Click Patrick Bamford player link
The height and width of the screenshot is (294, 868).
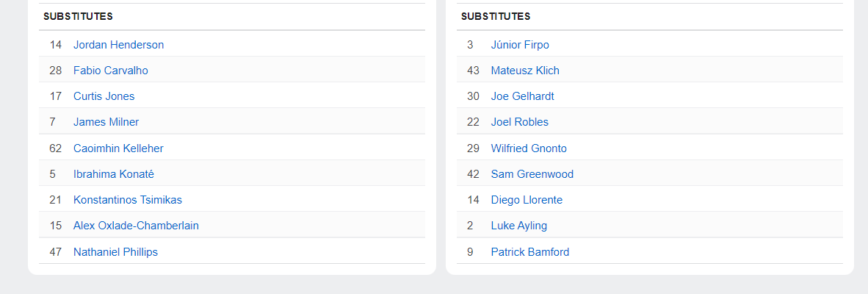coord(529,252)
